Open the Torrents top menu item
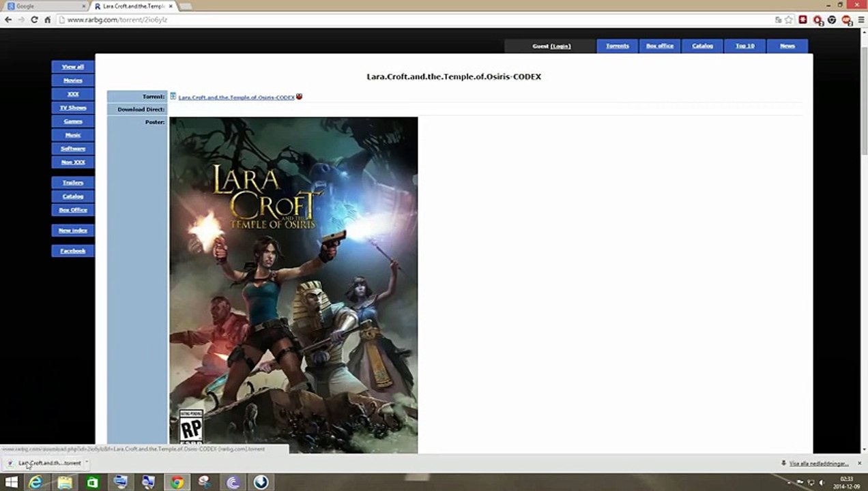 618,46
